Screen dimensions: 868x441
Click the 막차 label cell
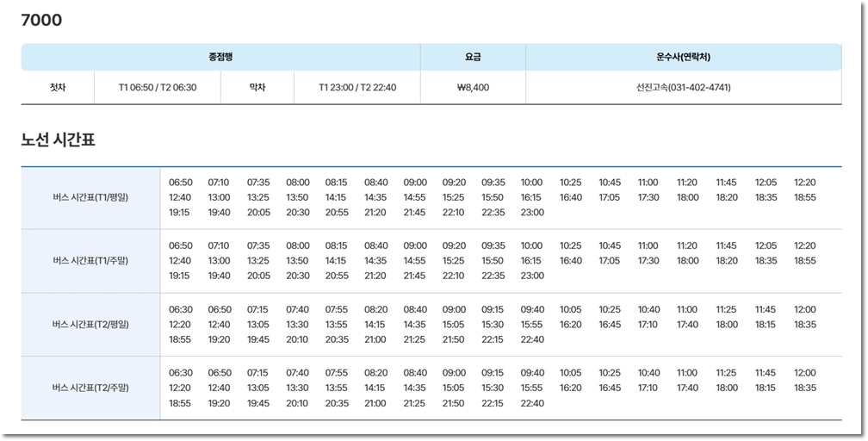click(257, 87)
